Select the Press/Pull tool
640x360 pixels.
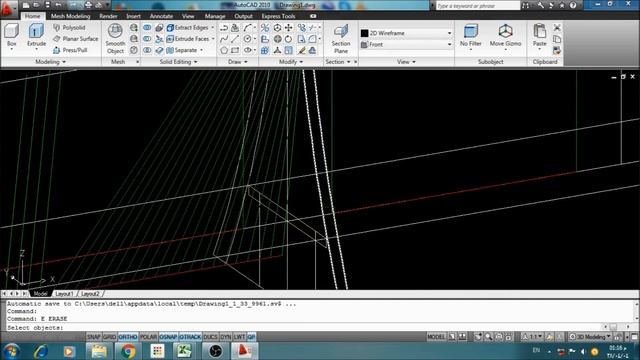pos(70,50)
